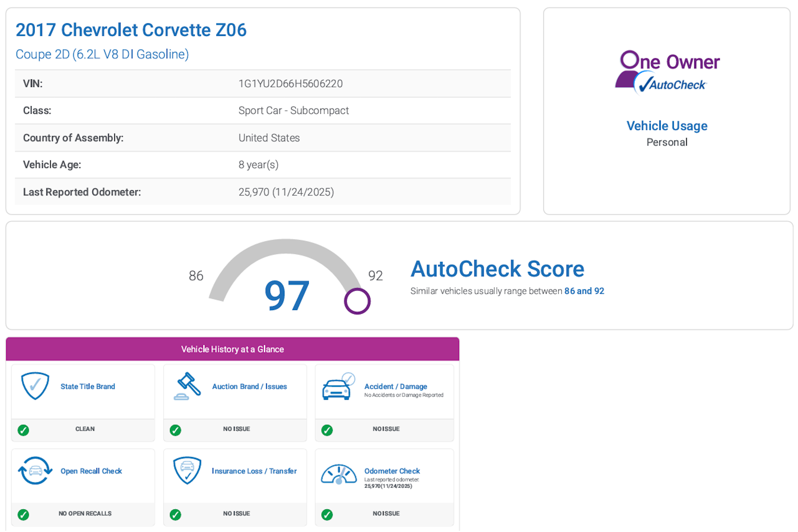Viewport: 798px width, 532px height.
Task: Open the Insurance Loss / Transfer link
Action: tap(254, 471)
